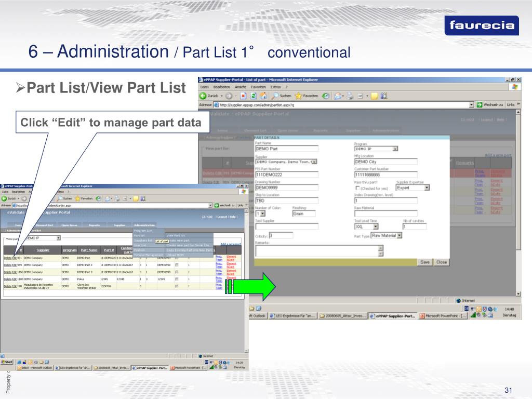Open the Program dropdown showing DEMO IP in Part Details
This screenshot has height=399, width=532.
376,149
